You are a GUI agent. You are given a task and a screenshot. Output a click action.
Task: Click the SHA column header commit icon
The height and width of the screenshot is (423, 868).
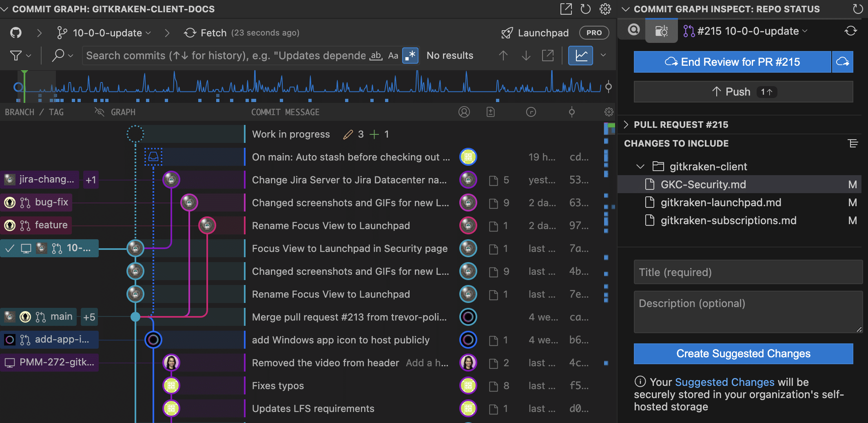tap(572, 112)
